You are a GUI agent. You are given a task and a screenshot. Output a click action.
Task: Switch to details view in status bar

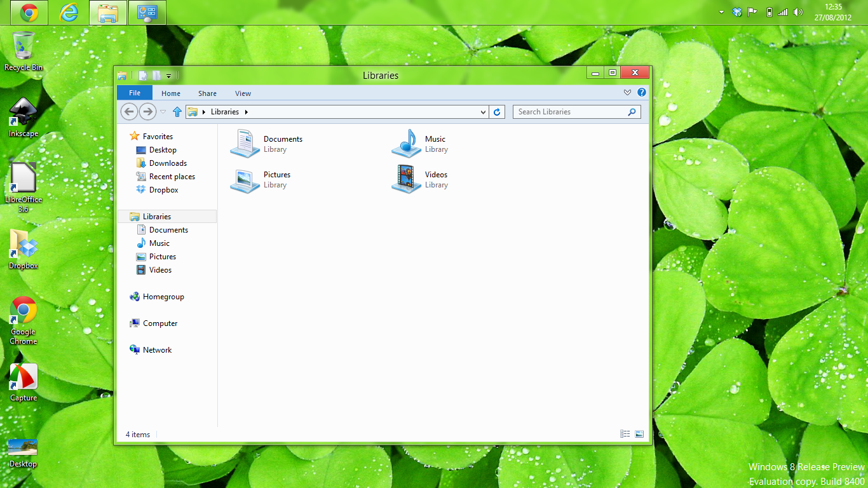[625, 434]
